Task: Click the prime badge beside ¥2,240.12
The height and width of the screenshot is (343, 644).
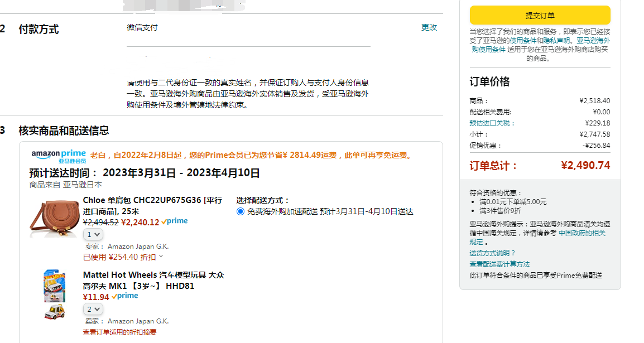Action: pyautogui.click(x=175, y=221)
